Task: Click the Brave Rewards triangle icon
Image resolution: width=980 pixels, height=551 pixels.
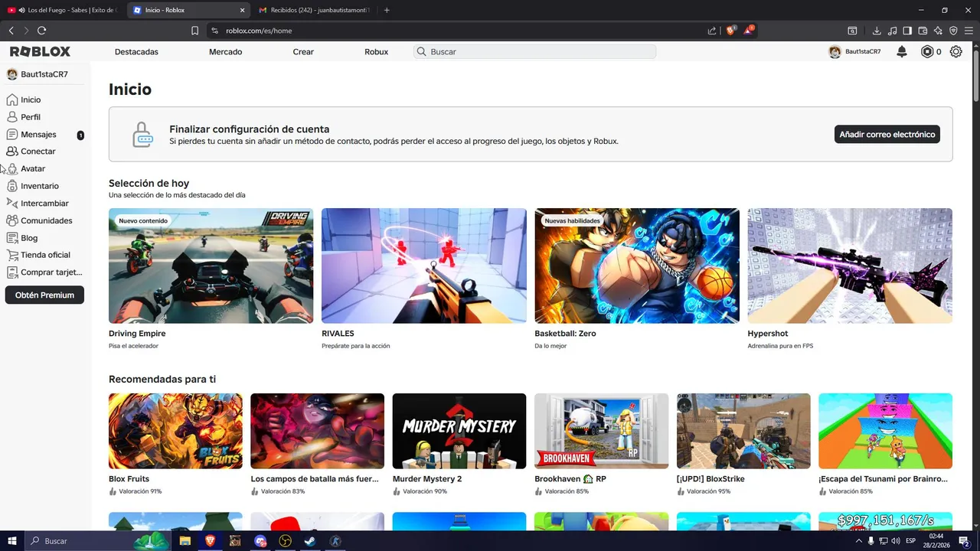Action: [x=748, y=31]
